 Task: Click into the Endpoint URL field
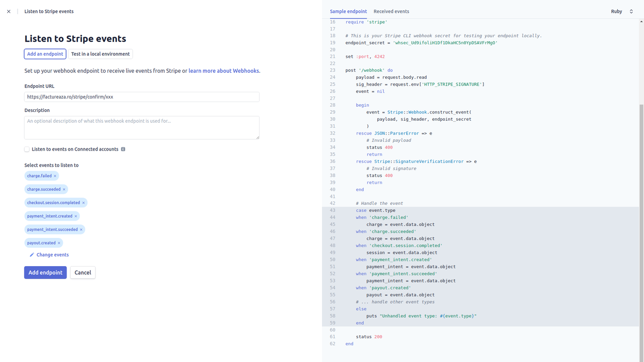click(141, 97)
